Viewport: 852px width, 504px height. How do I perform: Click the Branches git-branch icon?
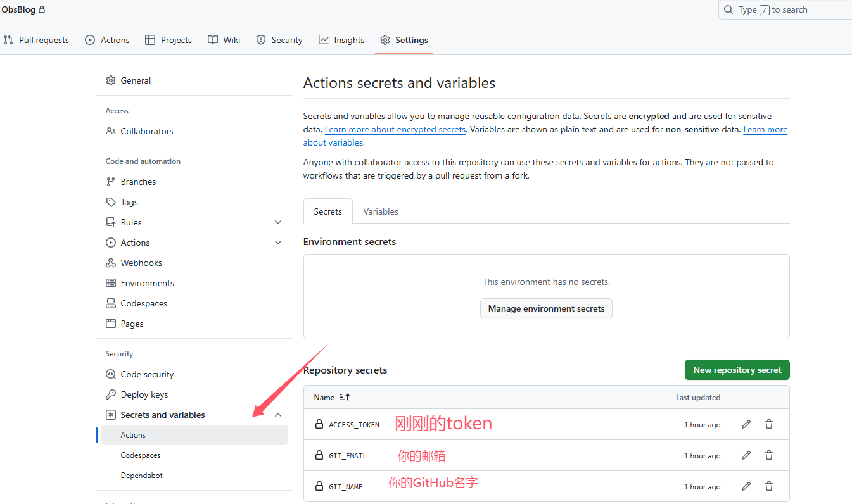tap(111, 182)
